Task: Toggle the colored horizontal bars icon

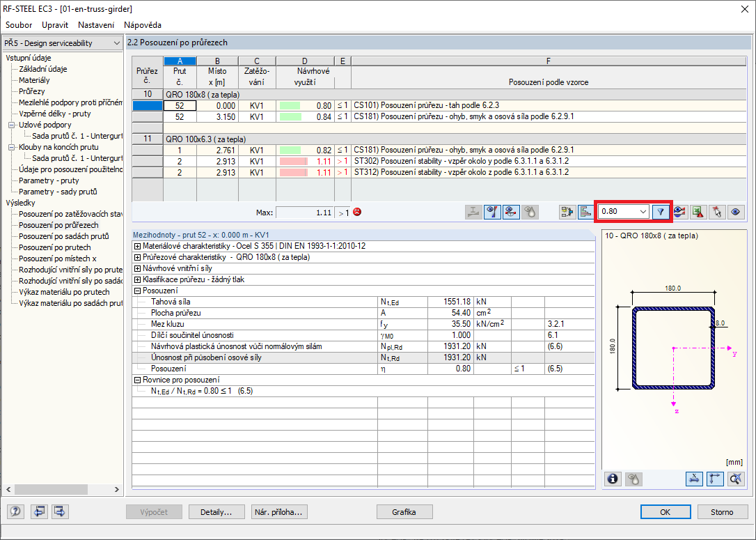Action: (586, 212)
